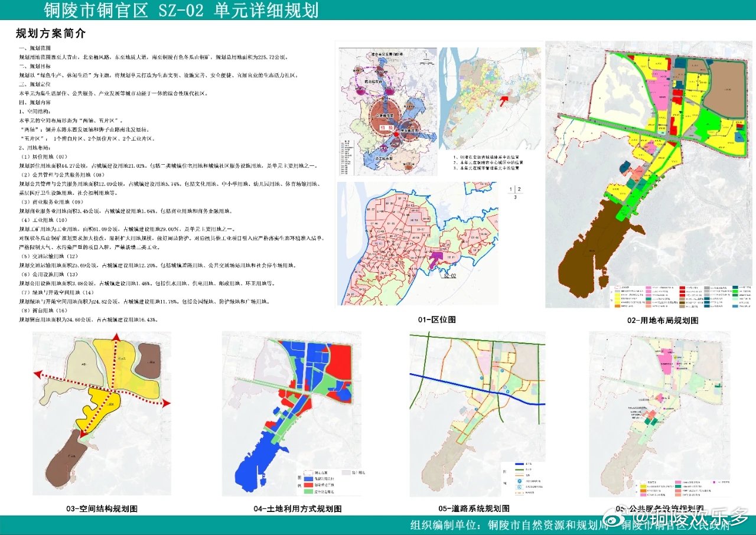Click the '规划方案简介' section heading
Viewport: 756px width, 535px height.
(x=51, y=34)
